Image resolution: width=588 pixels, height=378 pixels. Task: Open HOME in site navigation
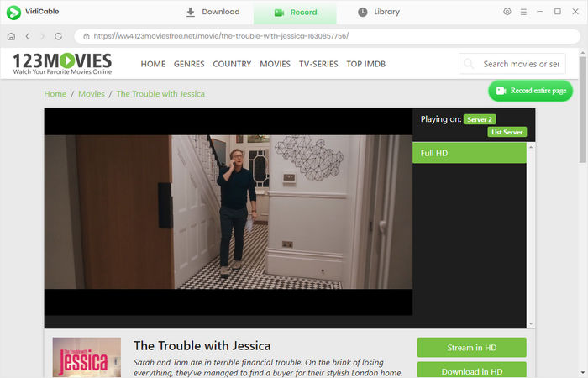tap(153, 64)
